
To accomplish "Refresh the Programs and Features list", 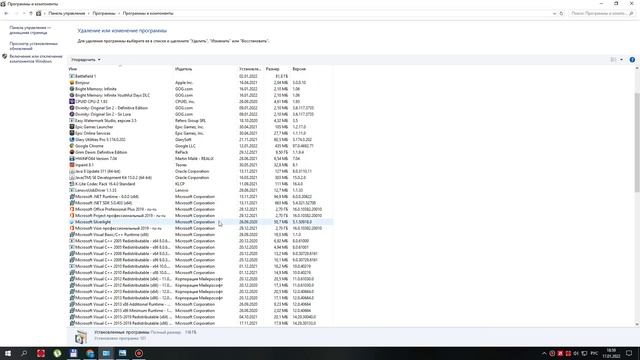I will 561,13.
